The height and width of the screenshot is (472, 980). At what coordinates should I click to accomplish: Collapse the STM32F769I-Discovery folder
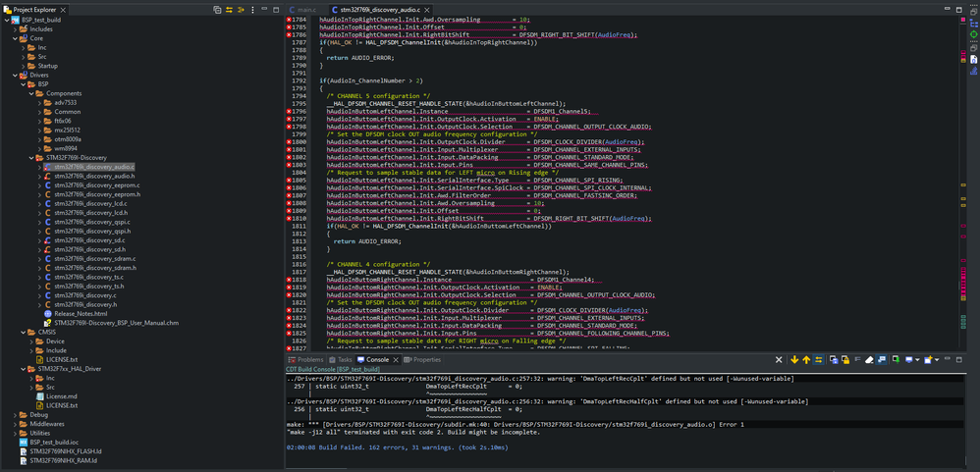click(31, 157)
